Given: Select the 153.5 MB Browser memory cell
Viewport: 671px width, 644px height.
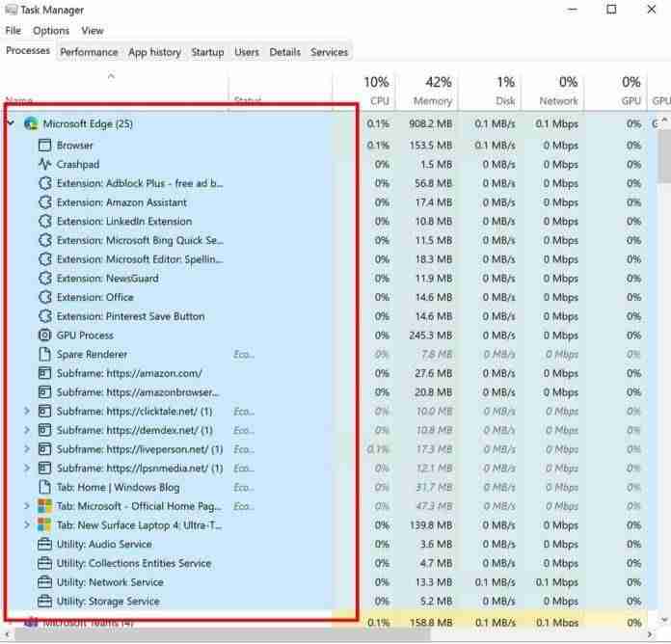Looking at the screenshot, I should (x=431, y=145).
